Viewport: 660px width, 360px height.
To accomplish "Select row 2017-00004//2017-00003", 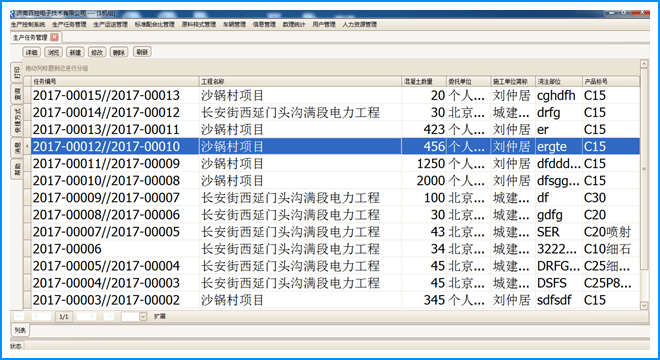I will click(335, 283).
